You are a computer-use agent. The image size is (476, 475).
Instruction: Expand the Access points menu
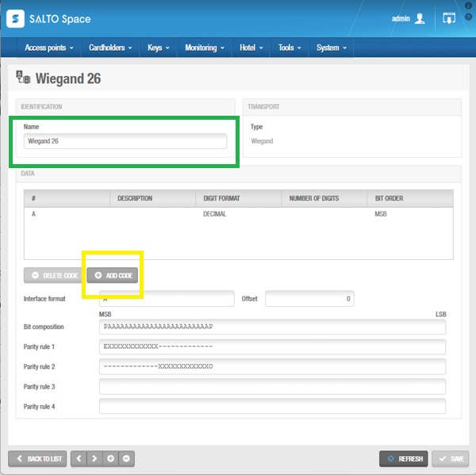pyautogui.click(x=49, y=48)
